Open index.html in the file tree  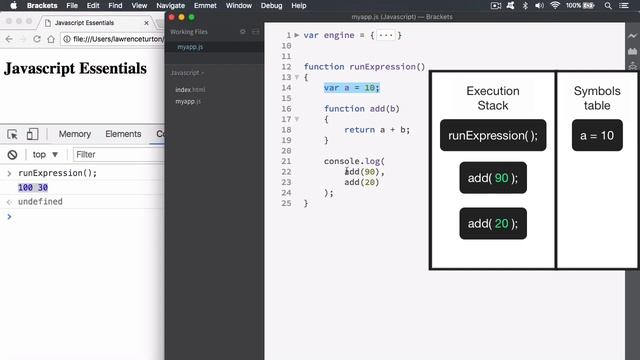(x=190, y=90)
